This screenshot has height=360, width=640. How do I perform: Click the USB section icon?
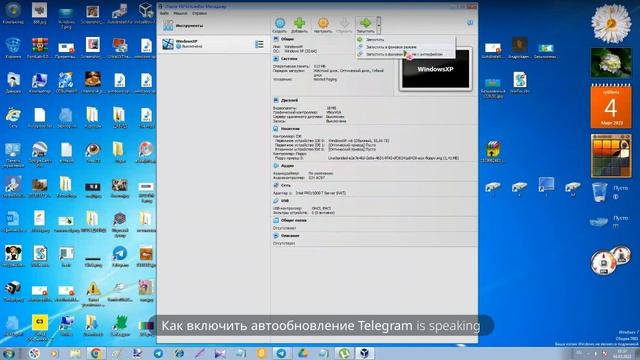coord(276,201)
